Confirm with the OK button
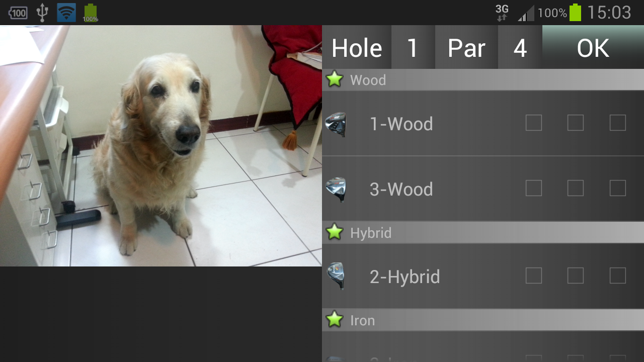Image resolution: width=644 pixels, height=362 pixels. [x=593, y=47]
